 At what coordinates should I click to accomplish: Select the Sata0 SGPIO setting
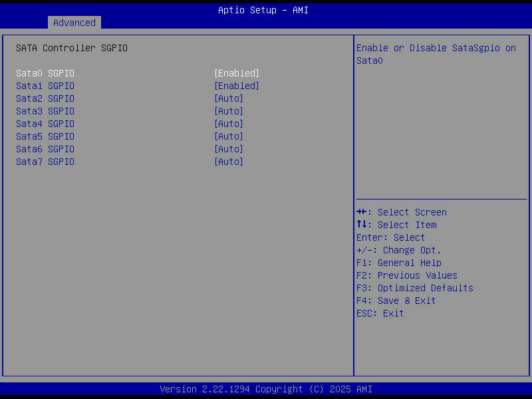(x=43, y=73)
